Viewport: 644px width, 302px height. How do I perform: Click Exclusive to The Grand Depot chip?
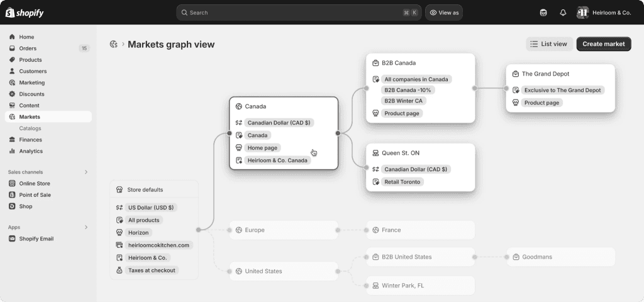(562, 90)
